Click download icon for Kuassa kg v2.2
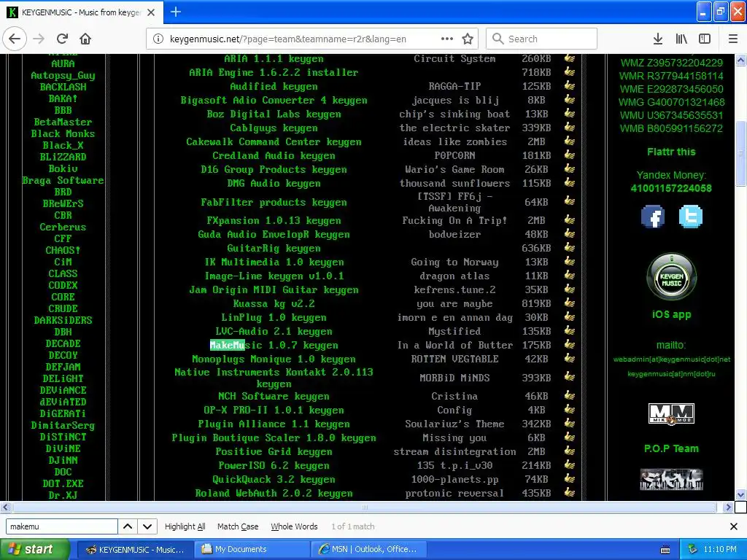 (569, 303)
